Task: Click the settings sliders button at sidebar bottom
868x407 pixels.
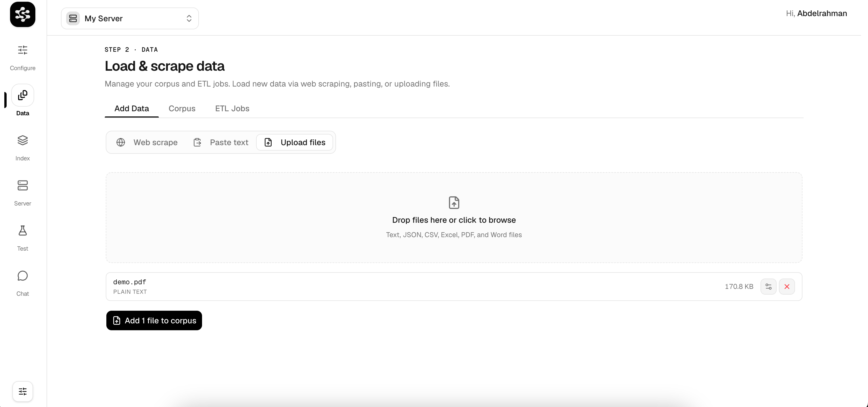Action: 23,391
